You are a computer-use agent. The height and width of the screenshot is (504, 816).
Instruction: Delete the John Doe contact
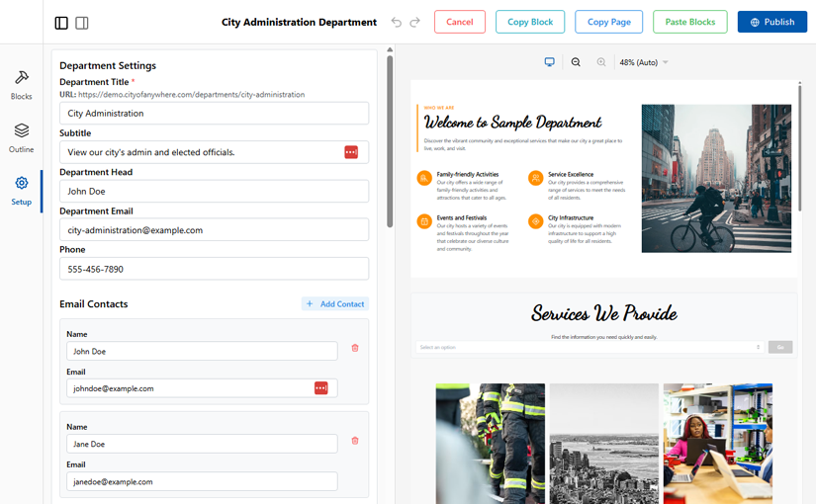click(x=355, y=348)
